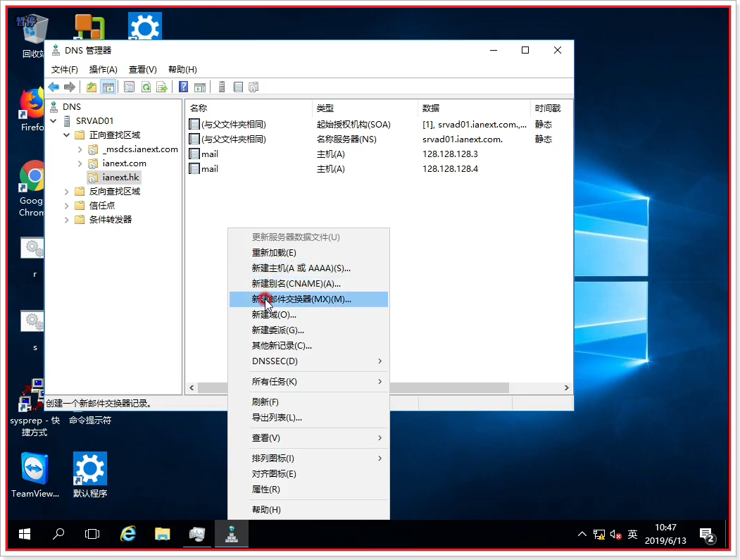This screenshot has height=560, width=740.
Task: Choose 新建委派(G)... in context menu
Action: [x=308, y=330]
